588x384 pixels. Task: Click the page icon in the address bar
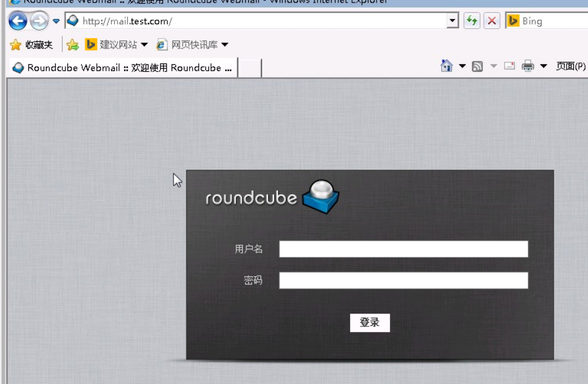point(73,21)
